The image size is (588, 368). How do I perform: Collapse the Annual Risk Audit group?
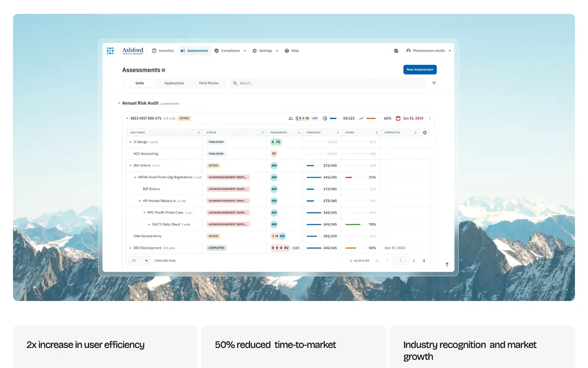click(x=119, y=104)
